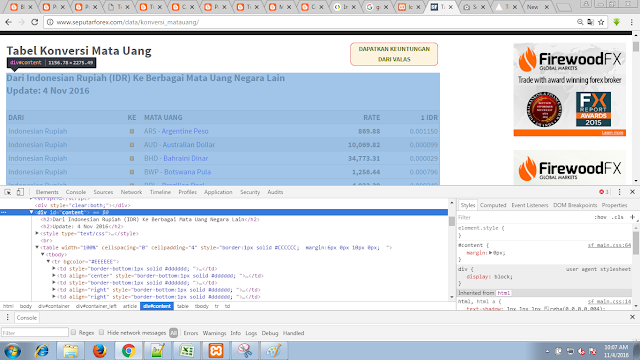This screenshot has width=640, height=360.
Task: Open Chrome main menu three dots
Action: click(x=631, y=22)
